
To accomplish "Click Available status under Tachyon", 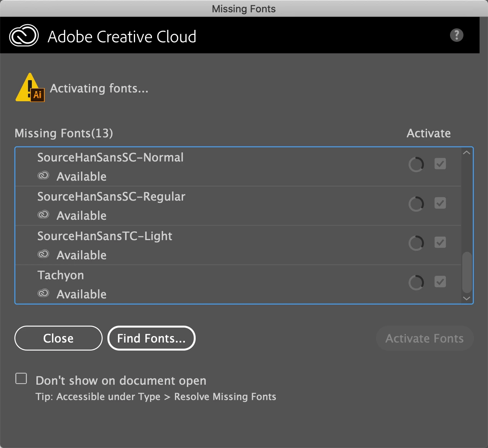I will 82,294.
